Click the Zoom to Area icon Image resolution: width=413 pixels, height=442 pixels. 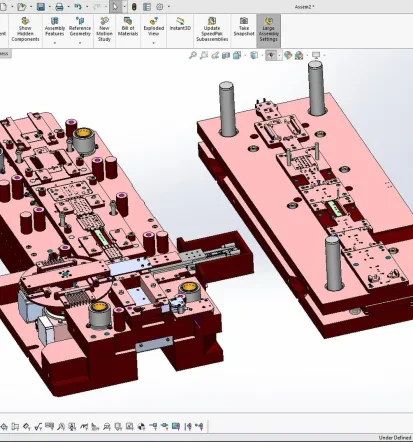coord(204,55)
